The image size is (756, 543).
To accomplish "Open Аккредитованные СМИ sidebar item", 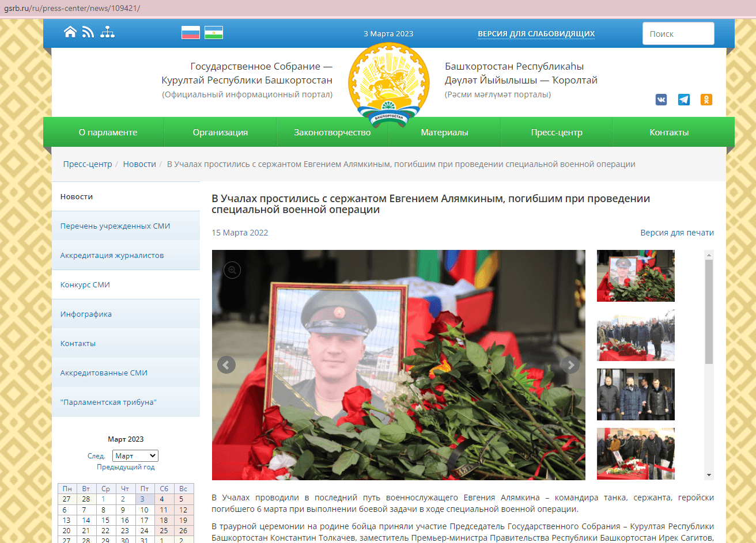I will [126, 373].
